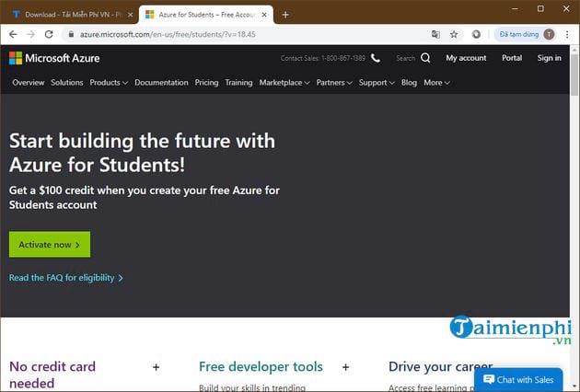Click the browser back arrow

click(x=13, y=34)
